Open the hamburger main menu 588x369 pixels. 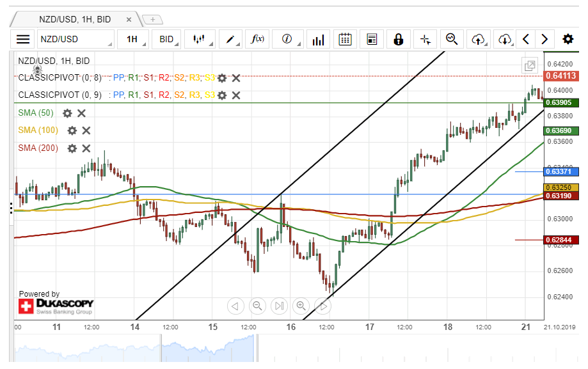click(x=23, y=39)
